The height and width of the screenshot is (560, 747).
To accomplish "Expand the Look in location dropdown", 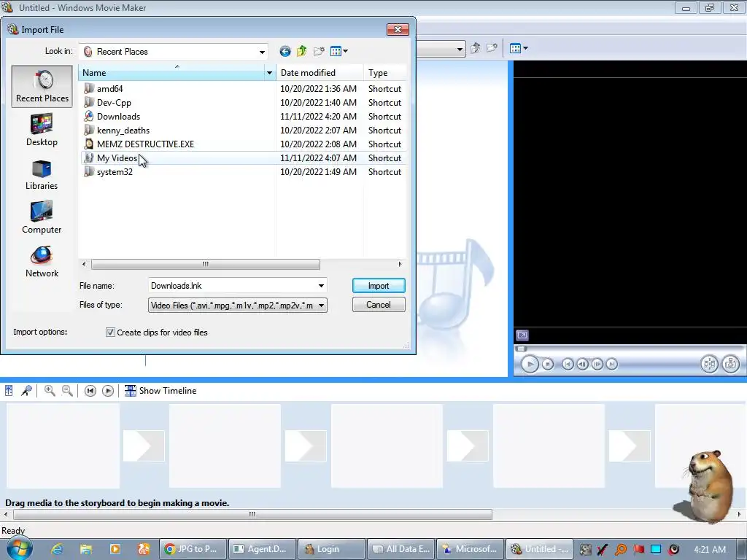I will coord(262,52).
